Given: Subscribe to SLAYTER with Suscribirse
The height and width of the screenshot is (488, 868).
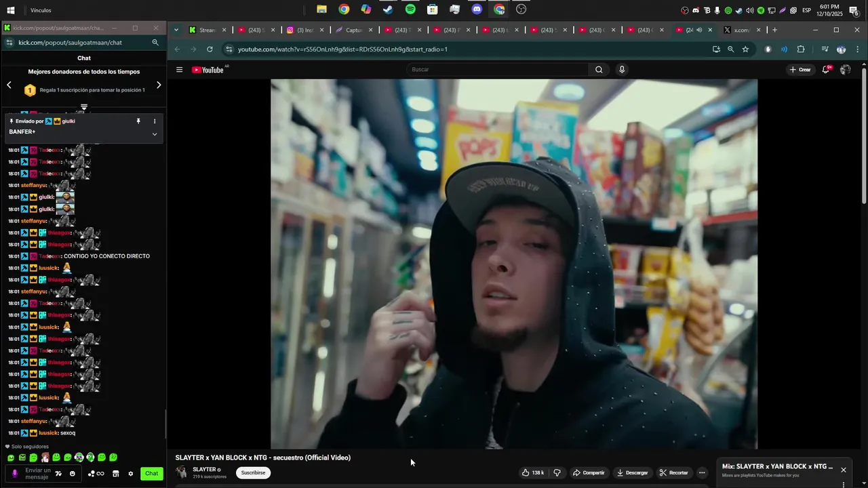Looking at the screenshot, I should click(253, 472).
